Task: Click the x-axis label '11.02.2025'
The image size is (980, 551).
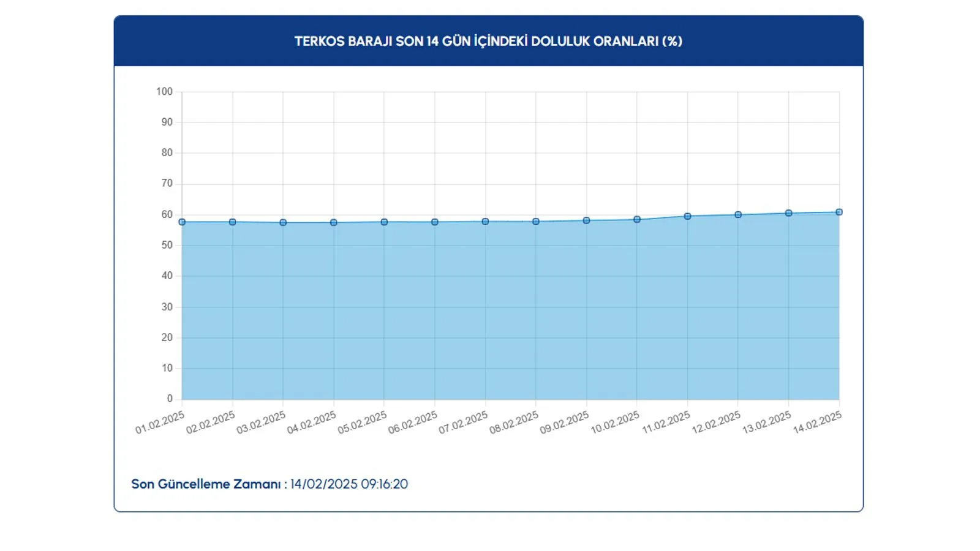Action: point(666,422)
